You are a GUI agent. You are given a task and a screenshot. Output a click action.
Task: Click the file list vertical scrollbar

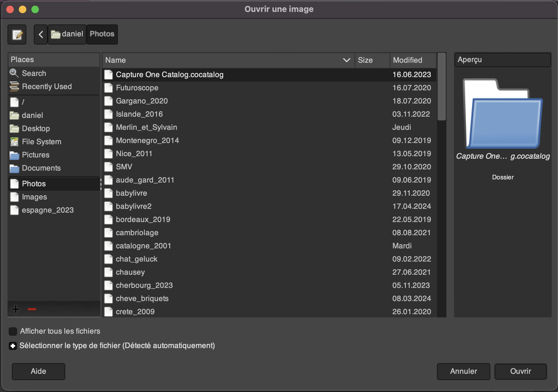442,185
